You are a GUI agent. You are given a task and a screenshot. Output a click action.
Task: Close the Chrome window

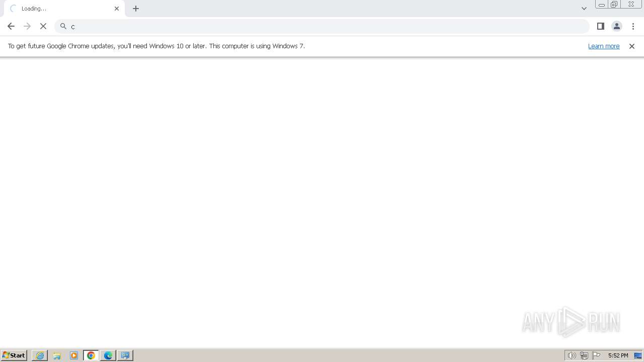[631, 4]
